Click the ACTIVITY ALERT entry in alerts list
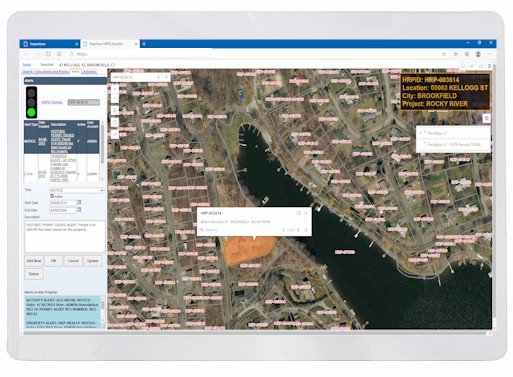The width and height of the screenshot is (513, 377). tap(62, 307)
